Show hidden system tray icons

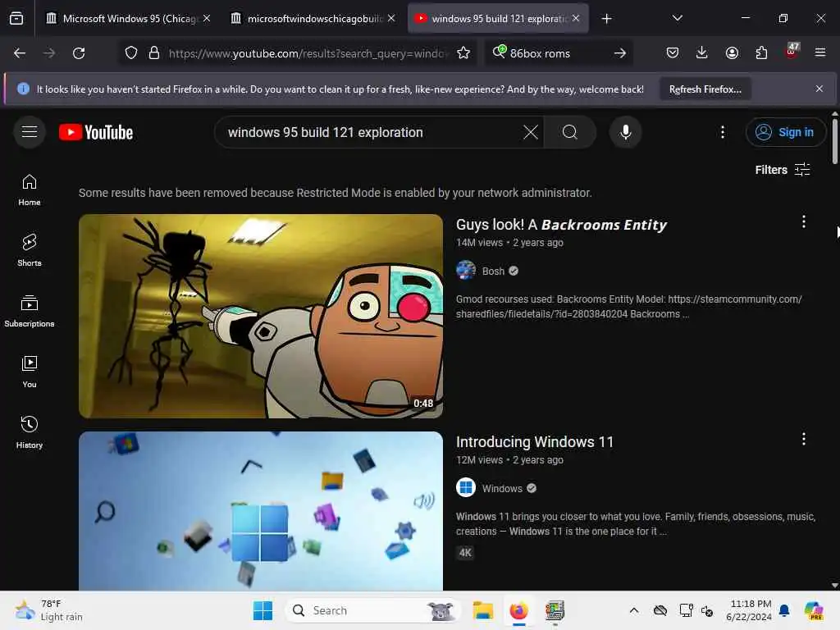634,610
